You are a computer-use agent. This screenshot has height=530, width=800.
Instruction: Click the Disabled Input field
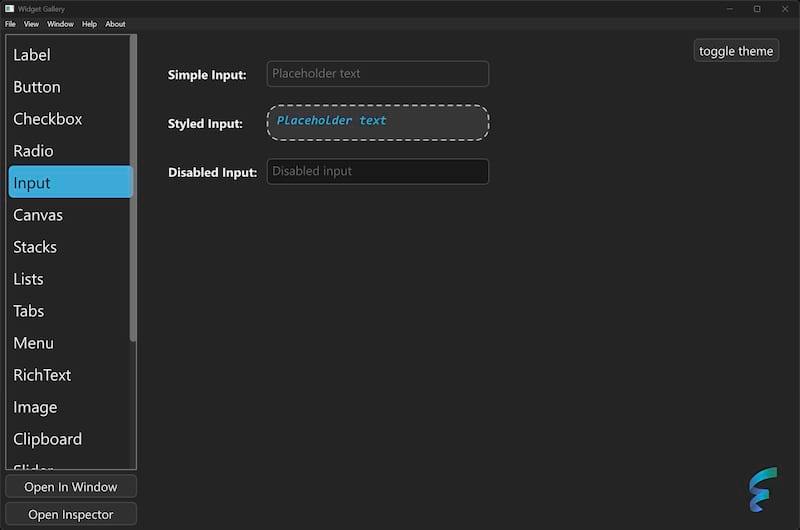(x=377, y=171)
